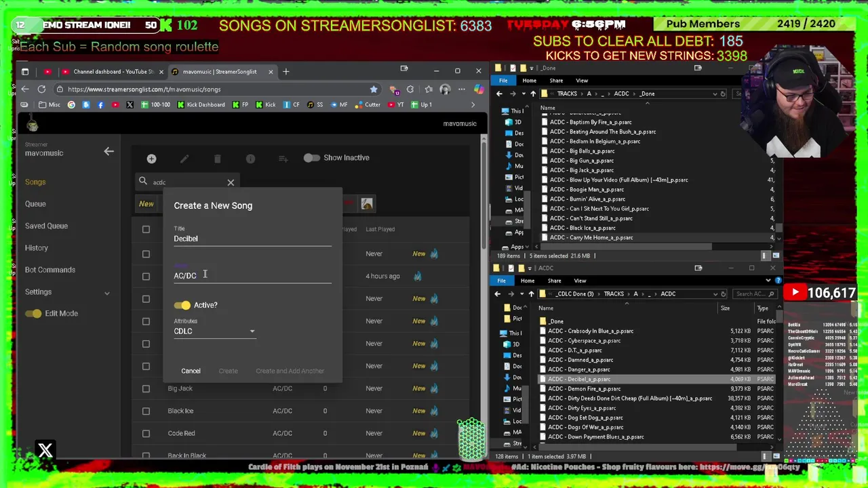Select ACDC - Demon Fire_a_p.psarc file
Viewport: 868px width, 488px height.
click(x=585, y=389)
